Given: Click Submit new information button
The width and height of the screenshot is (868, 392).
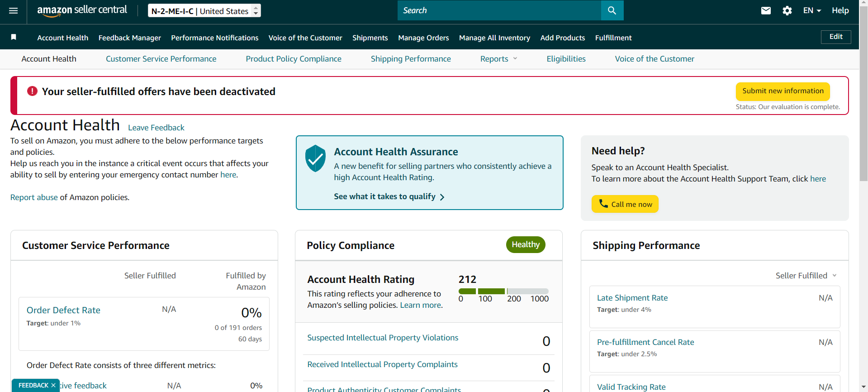Looking at the screenshot, I should [x=783, y=91].
